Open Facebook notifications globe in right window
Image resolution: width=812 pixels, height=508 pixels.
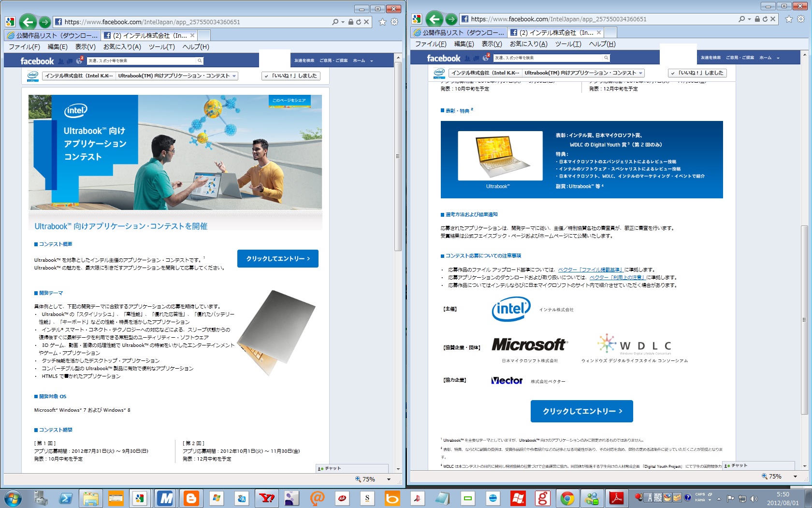[486, 58]
